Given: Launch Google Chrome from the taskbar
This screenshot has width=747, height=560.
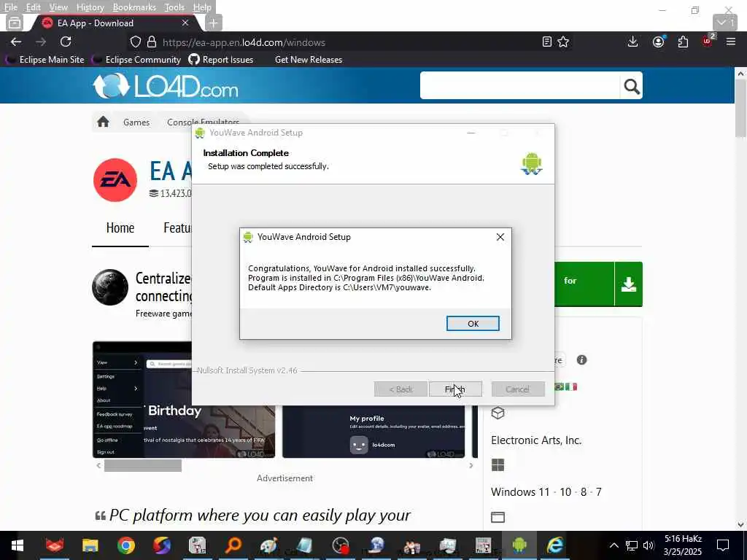Looking at the screenshot, I should point(125,545).
